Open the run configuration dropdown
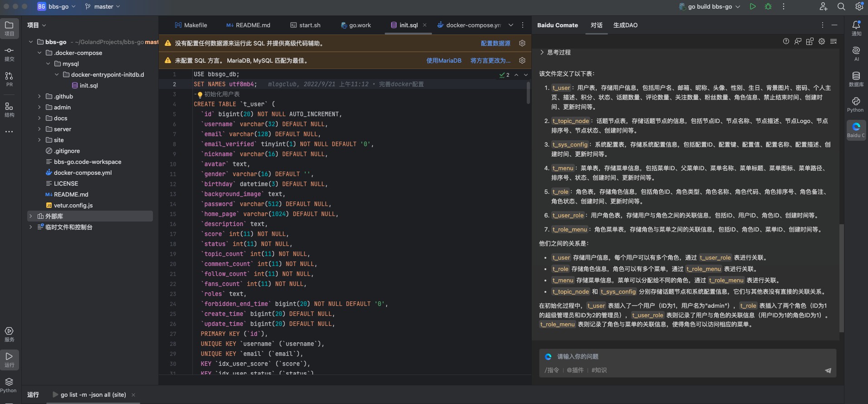 click(710, 6)
